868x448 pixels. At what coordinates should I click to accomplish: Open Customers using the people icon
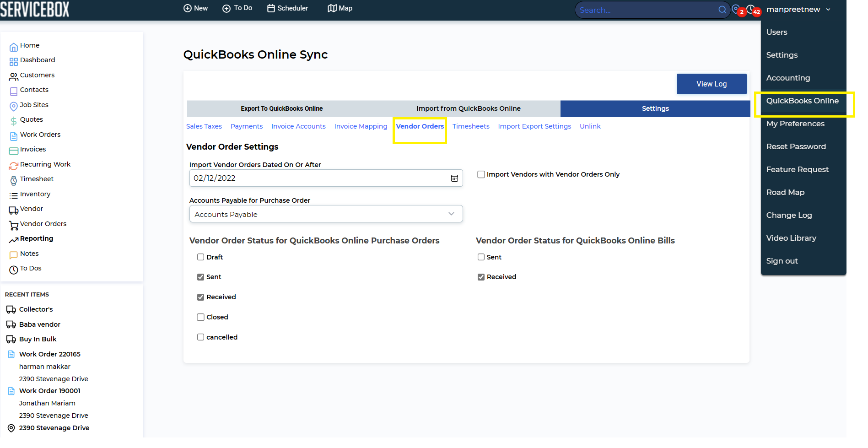tap(14, 76)
